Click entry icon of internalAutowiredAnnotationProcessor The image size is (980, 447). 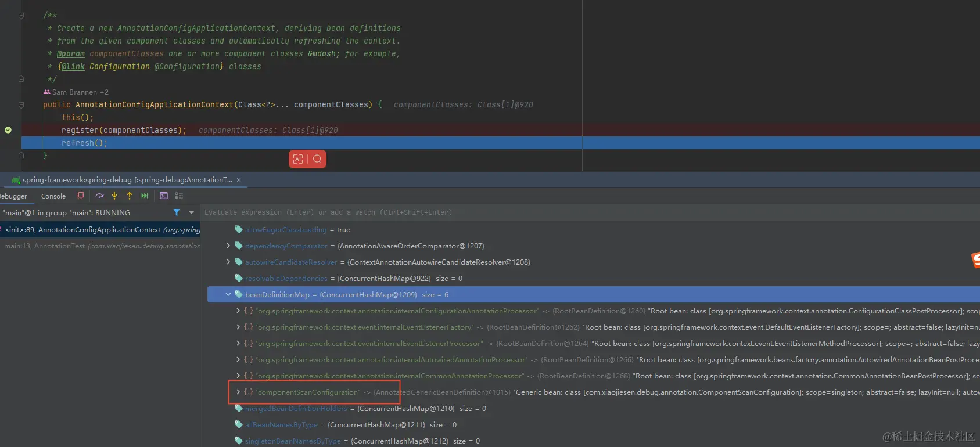[249, 359]
